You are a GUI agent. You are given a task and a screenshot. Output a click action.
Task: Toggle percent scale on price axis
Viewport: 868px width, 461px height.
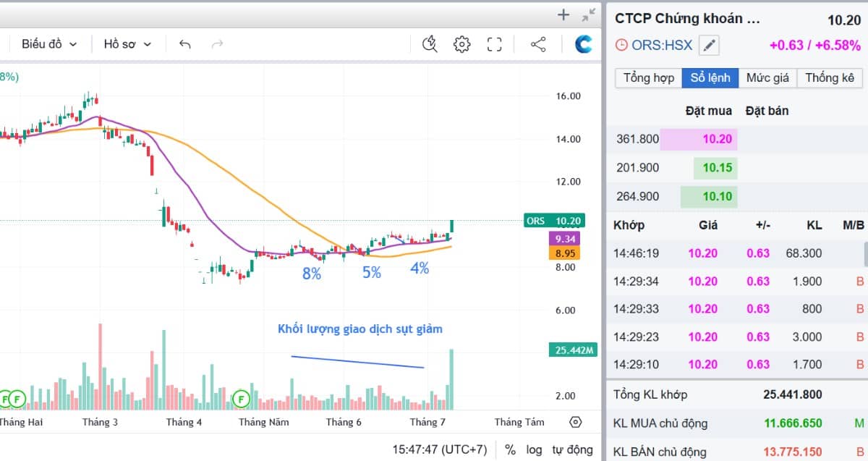coord(510,449)
